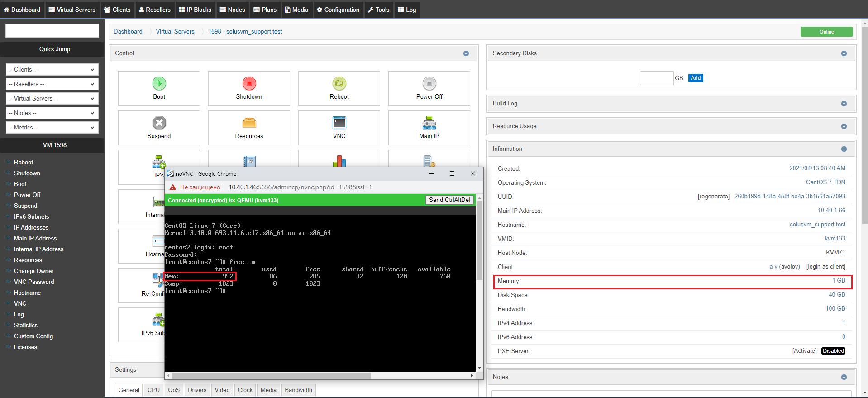Click the regenerate UUID link

pos(713,197)
